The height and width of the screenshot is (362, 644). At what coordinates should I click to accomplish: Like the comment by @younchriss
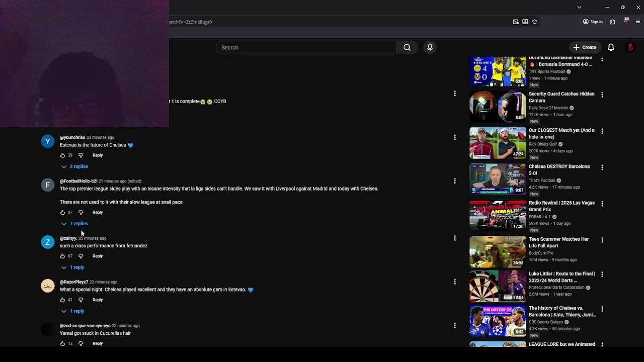tap(62, 155)
